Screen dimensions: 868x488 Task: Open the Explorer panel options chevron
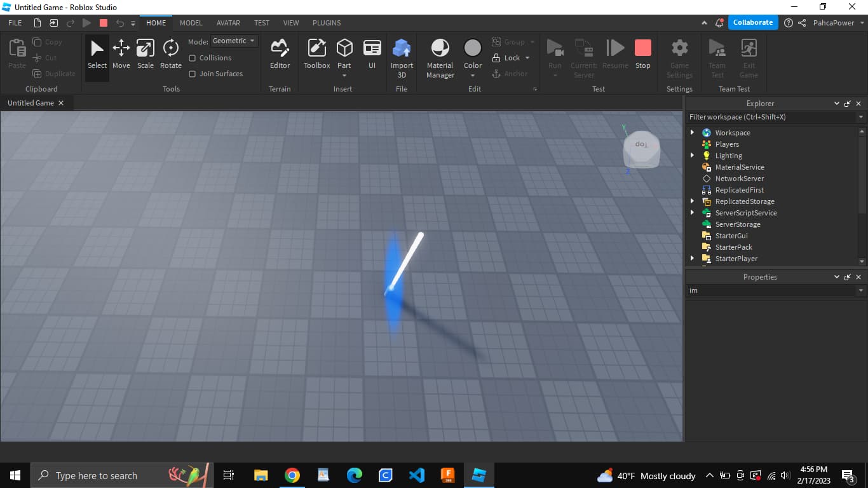[837, 104]
